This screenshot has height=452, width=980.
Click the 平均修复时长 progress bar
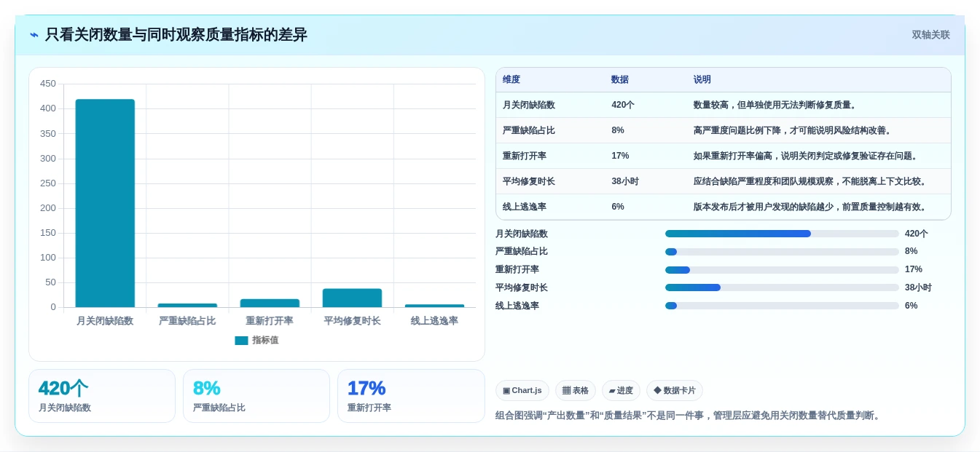pos(782,288)
